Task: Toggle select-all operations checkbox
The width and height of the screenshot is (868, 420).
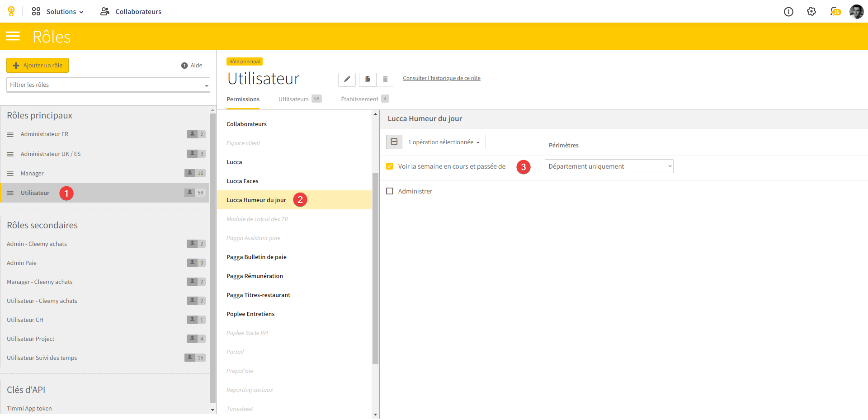Action: (394, 142)
